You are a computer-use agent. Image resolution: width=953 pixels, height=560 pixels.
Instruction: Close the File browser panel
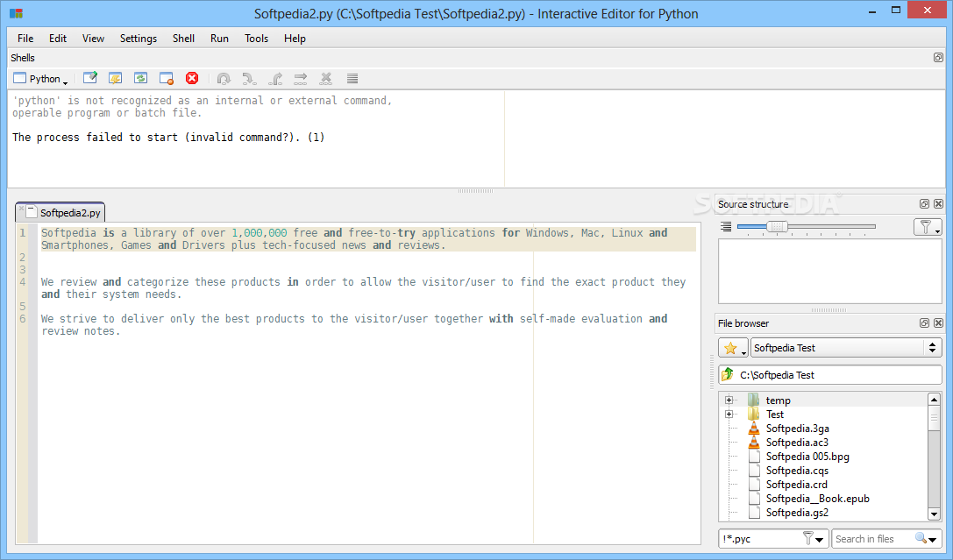(x=938, y=323)
